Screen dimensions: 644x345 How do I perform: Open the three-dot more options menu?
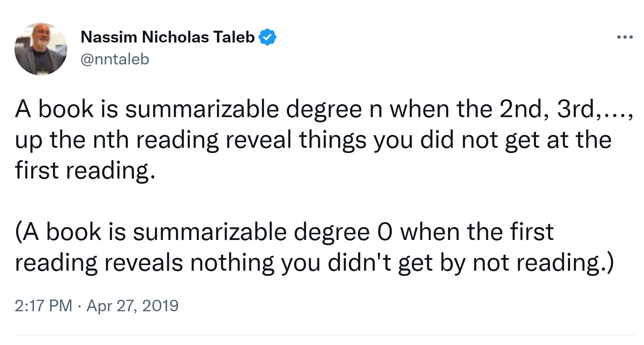coord(625,37)
